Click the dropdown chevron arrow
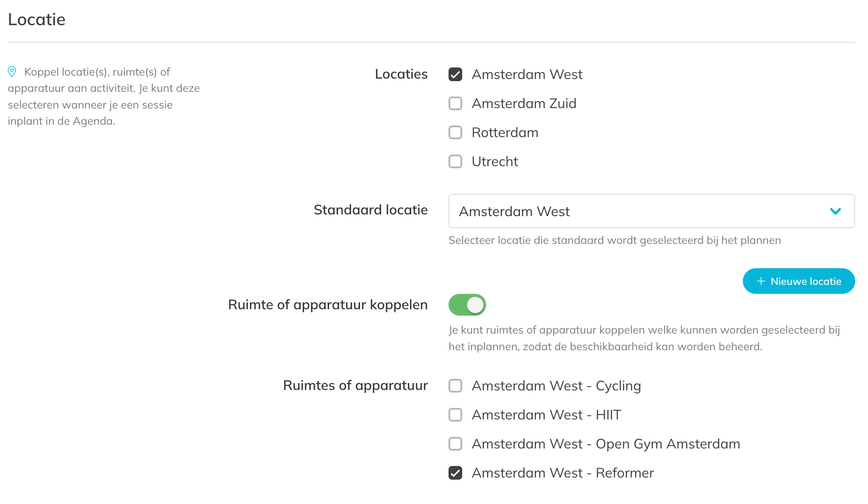 (x=835, y=211)
